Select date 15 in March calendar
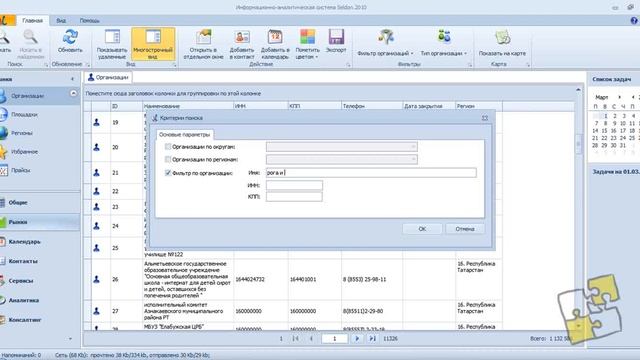 (604, 131)
